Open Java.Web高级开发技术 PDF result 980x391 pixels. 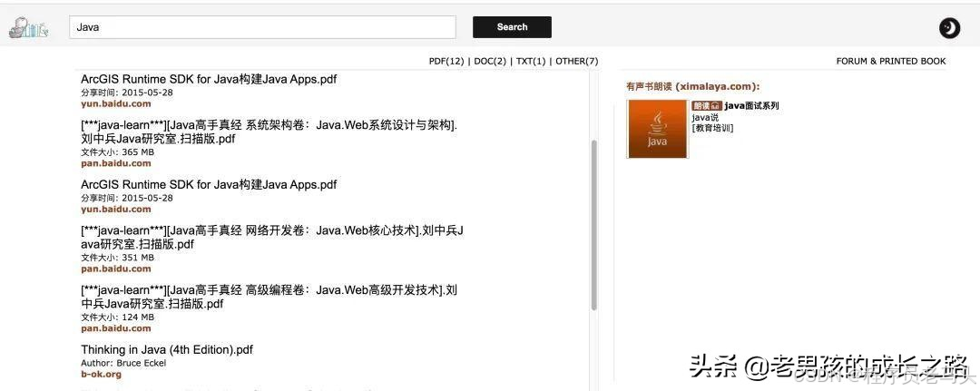point(269,297)
